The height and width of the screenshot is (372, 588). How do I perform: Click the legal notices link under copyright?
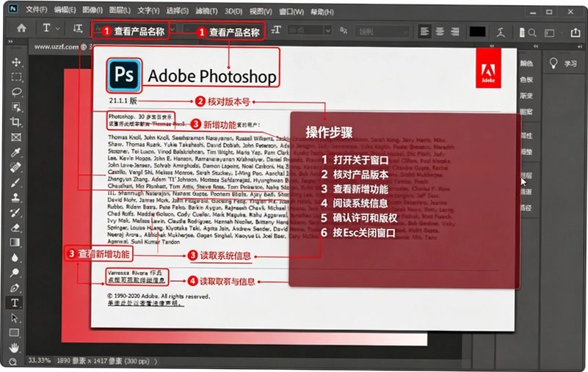tap(145, 303)
